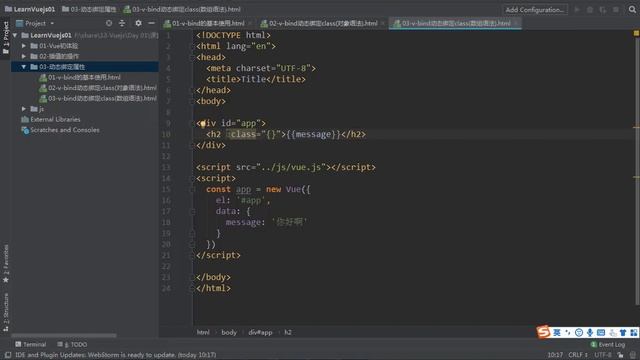Click the Stop icon in toolbar

[616, 9]
